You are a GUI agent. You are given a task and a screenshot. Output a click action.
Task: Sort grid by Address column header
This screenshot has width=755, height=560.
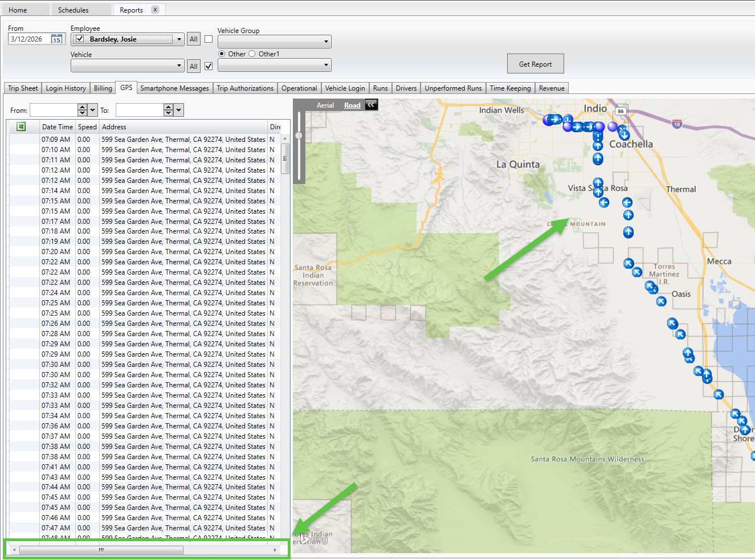coord(114,127)
